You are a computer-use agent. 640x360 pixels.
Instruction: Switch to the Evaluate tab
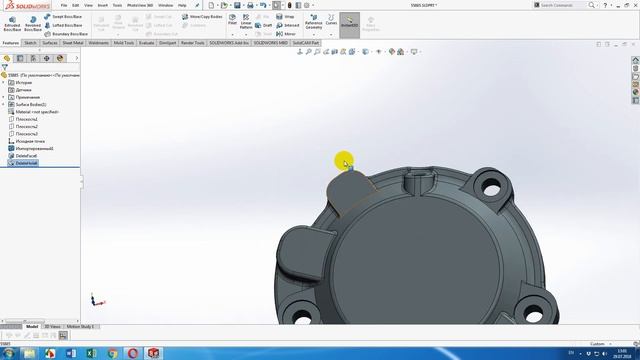pos(146,43)
